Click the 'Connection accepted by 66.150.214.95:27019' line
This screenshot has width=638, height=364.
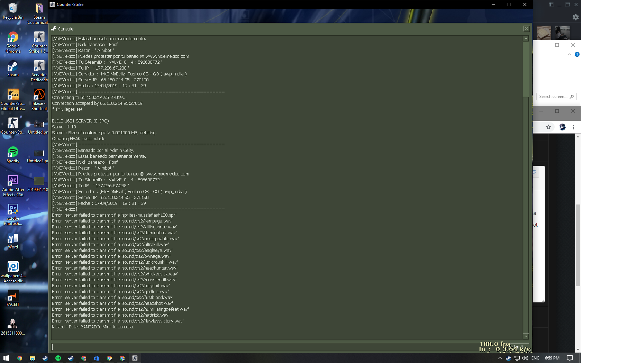[x=97, y=103]
